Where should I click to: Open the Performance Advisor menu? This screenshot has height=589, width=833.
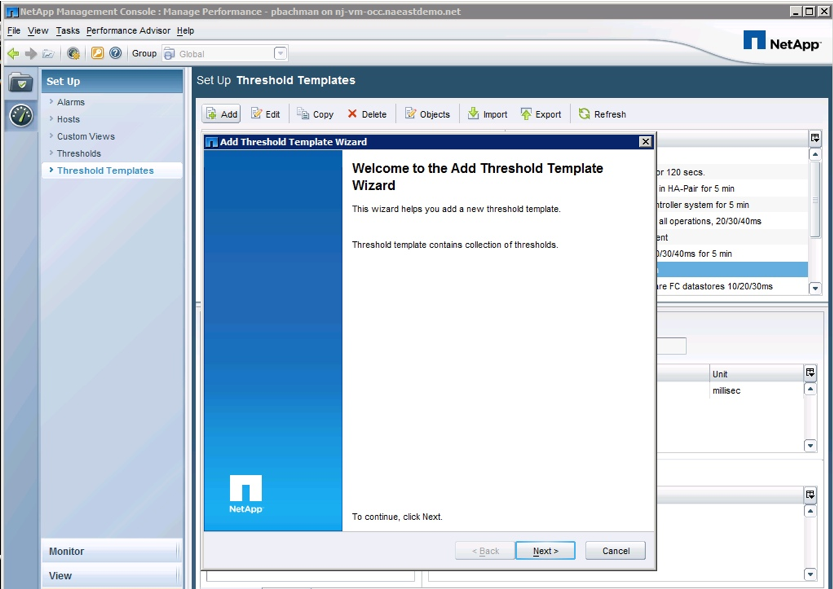(128, 31)
